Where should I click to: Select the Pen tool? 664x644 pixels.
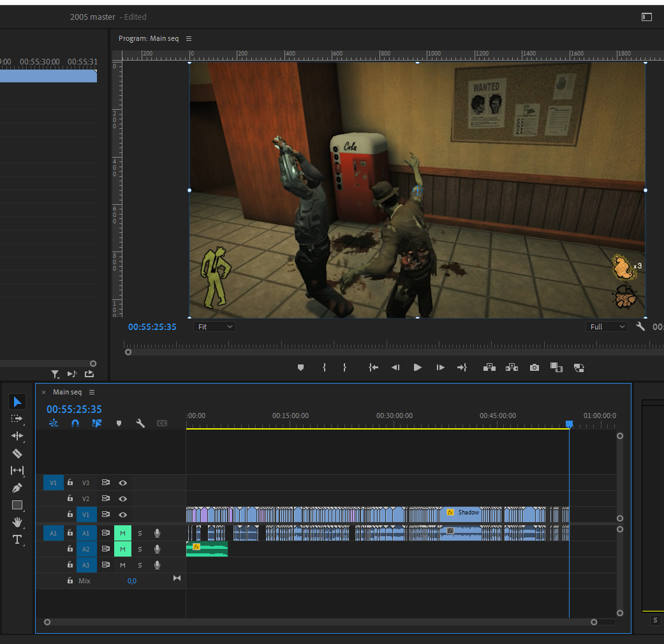(17, 488)
